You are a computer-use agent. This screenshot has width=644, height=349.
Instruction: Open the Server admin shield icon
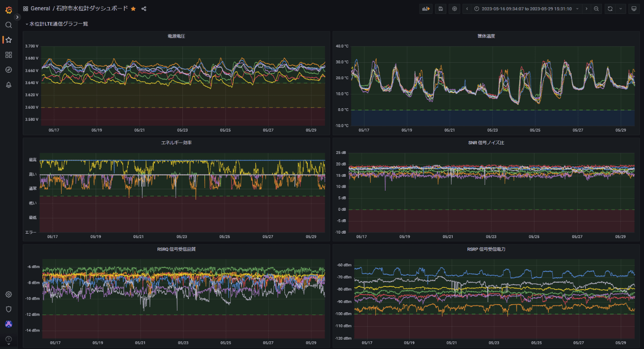pos(8,309)
